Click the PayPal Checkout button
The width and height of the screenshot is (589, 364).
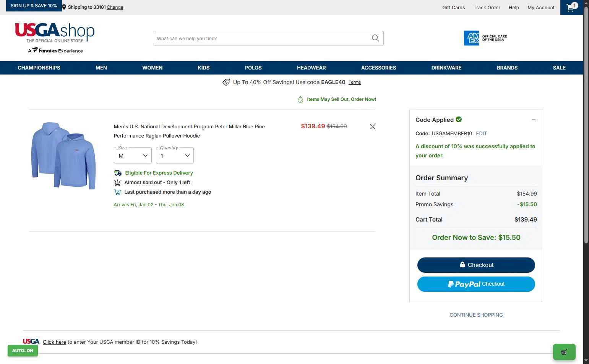click(x=476, y=284)
